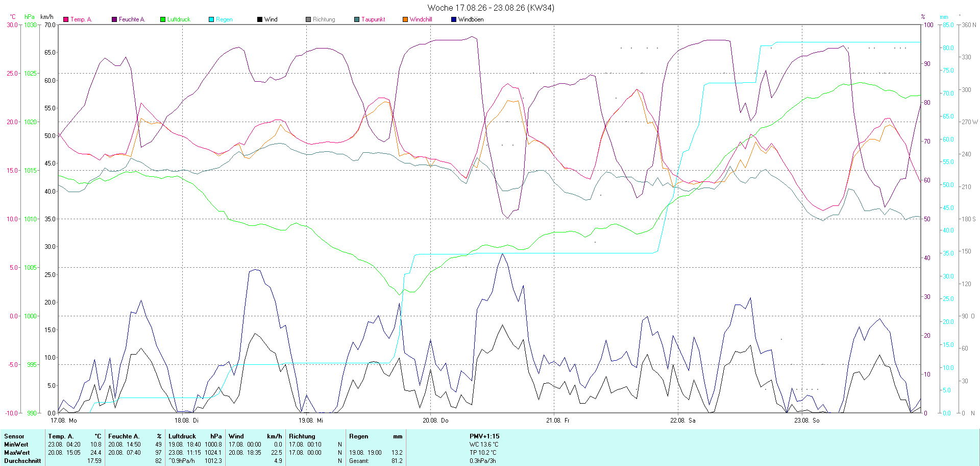Click the average temperature value '17.59'

[94, 461]
